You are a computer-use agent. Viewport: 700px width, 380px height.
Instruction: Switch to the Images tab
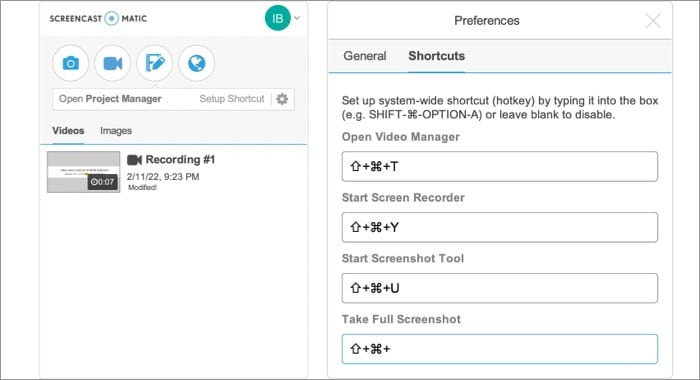coord(116,131)
